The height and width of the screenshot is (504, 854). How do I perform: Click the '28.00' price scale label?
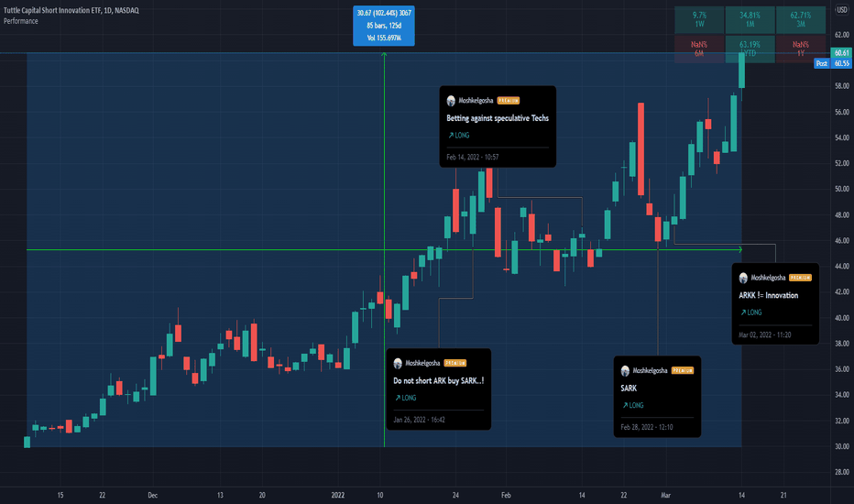click(x=841, y=472)
